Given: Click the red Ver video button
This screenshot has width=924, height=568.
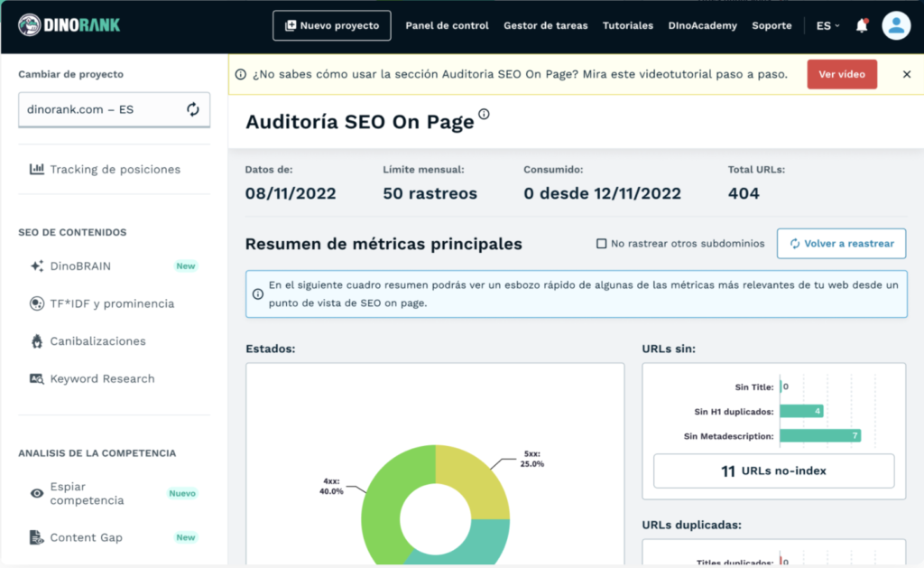Looking at the screenshot, I should tap(841, 74).
